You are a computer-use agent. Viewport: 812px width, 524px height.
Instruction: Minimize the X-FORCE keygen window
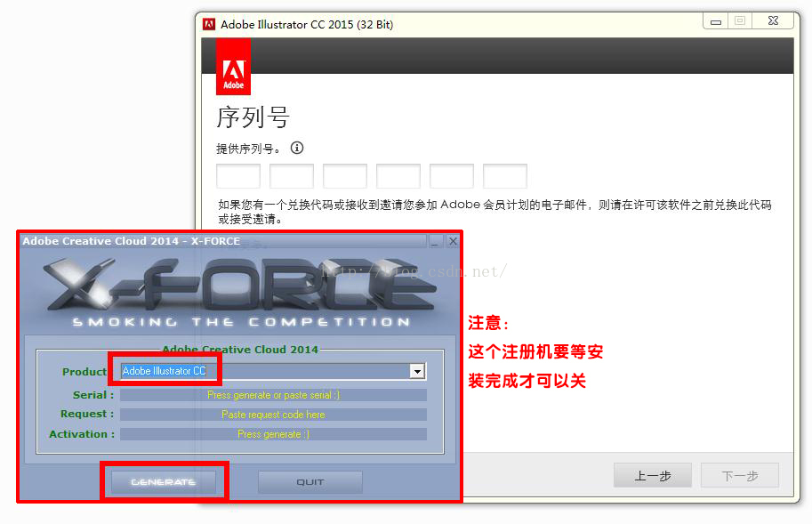[436, 241]
